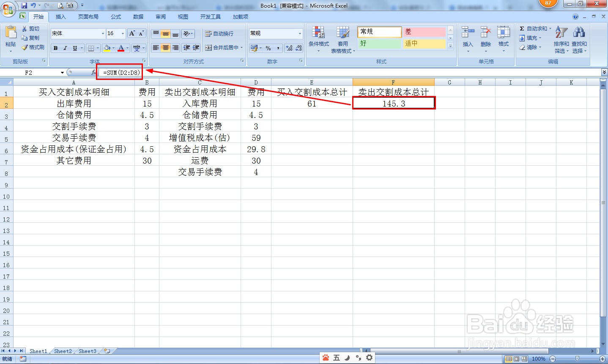Image resolution: width=608 pixels, height=364 pixels.
Task: Increase the cell indent
Action: 196,48
